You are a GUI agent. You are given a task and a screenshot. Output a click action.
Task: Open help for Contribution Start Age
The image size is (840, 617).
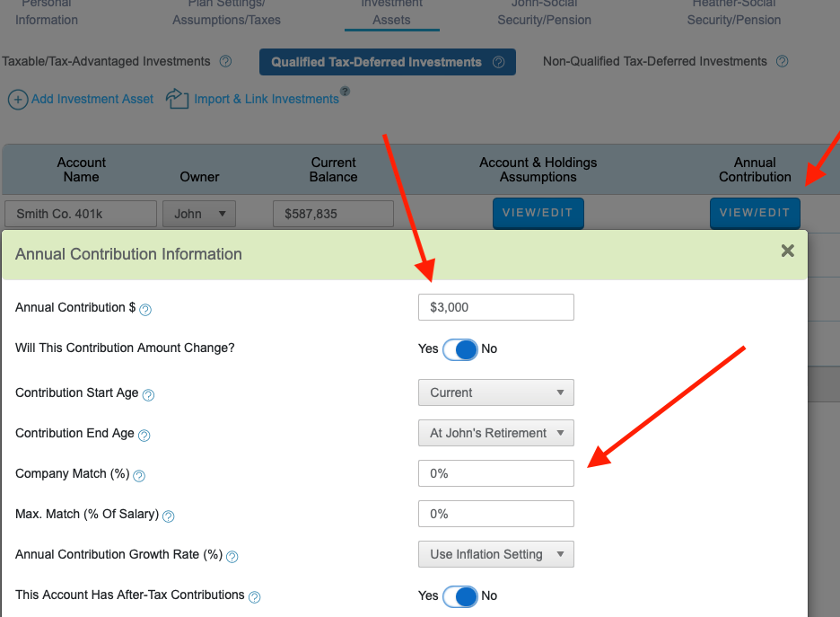(x=148, y=393)
